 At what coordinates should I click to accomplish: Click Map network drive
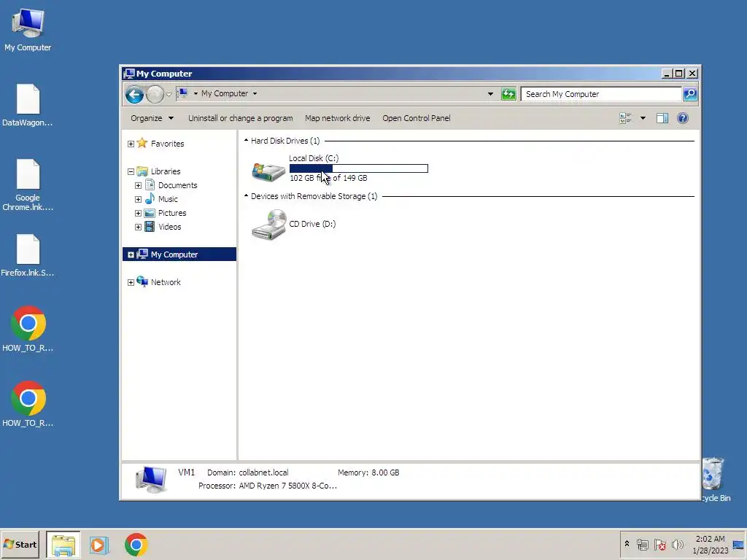coord(337,118)
